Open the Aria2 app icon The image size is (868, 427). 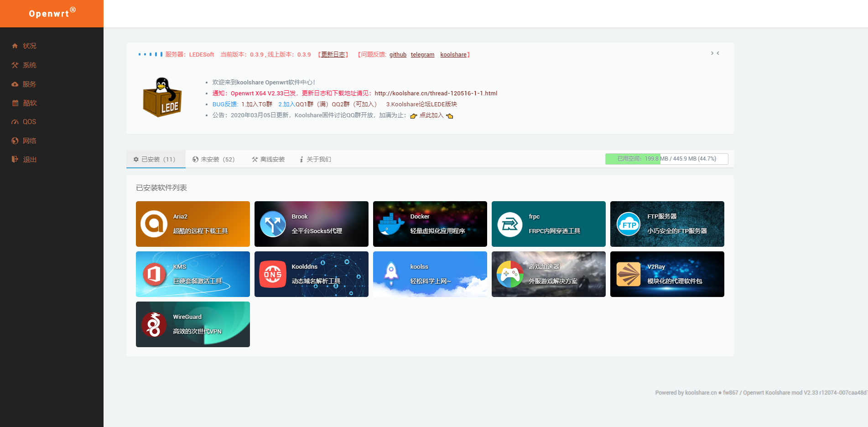tap(154, 224)
